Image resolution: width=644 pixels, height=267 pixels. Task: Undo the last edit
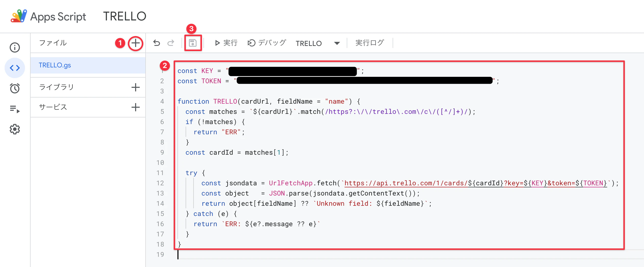tap(157, 43)
